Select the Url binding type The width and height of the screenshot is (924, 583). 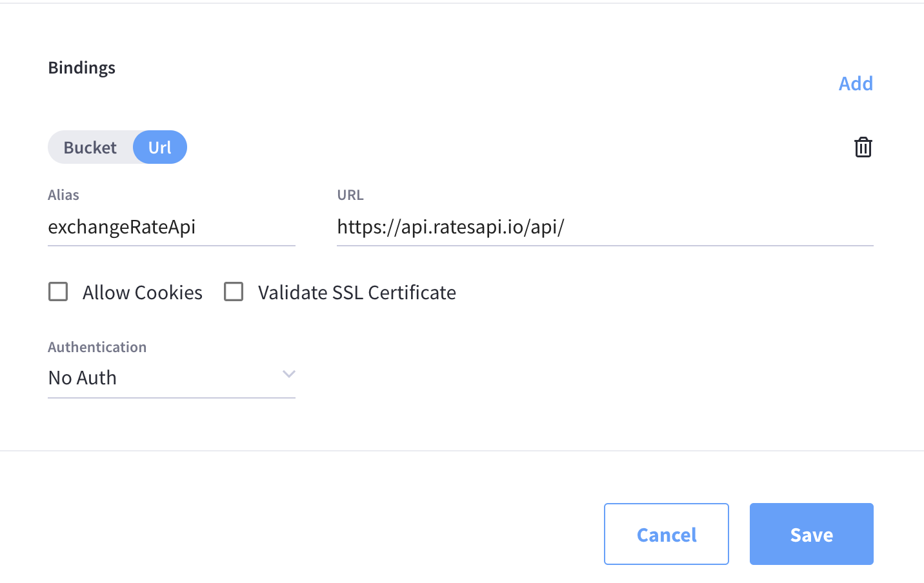click(x=160, y=148)
